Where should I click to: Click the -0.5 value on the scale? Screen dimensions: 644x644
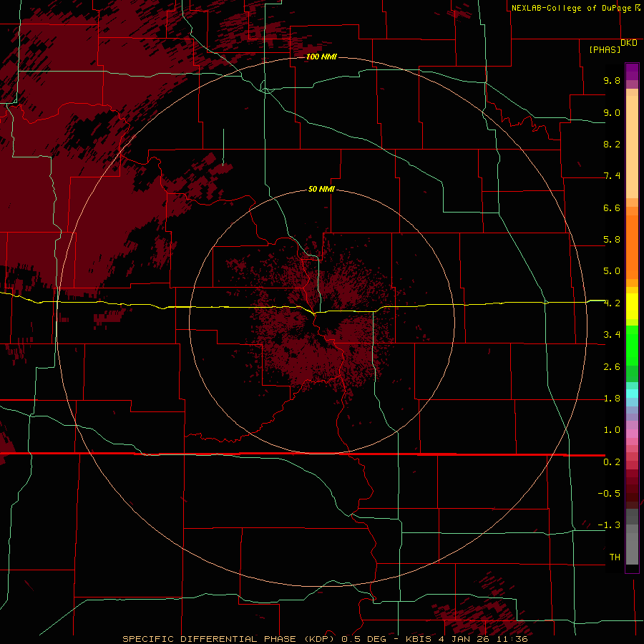click(609, 494)
